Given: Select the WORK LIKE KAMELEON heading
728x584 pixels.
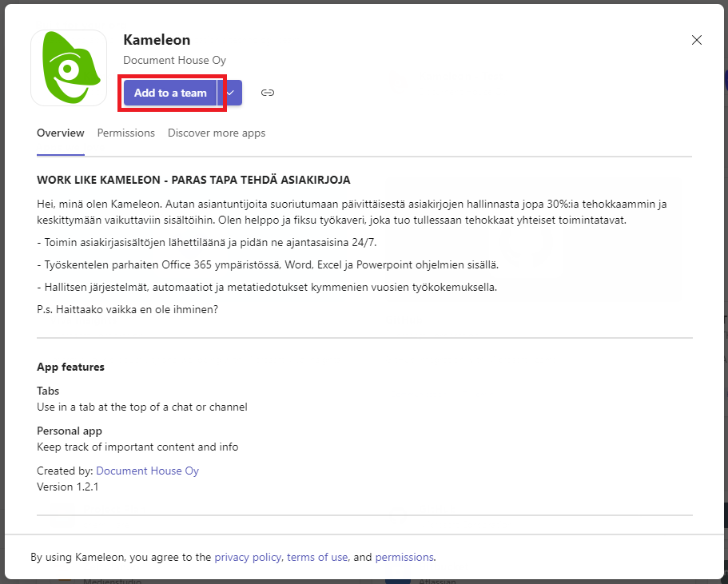Looking at the screenshot, I should coord(193,180).
